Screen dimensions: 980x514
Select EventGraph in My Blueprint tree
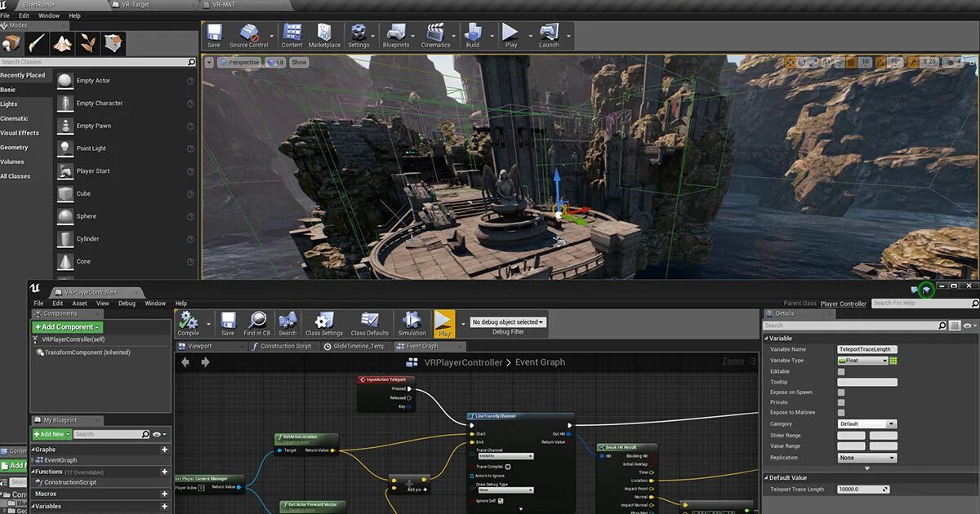point(60,460)
